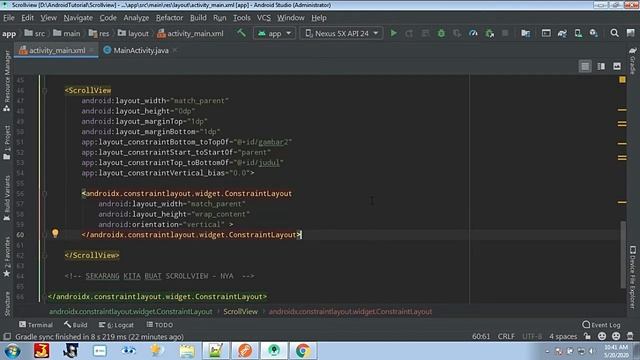Open the Build tool window button
The image size is (640, 360).
click(x=76, y=325)
